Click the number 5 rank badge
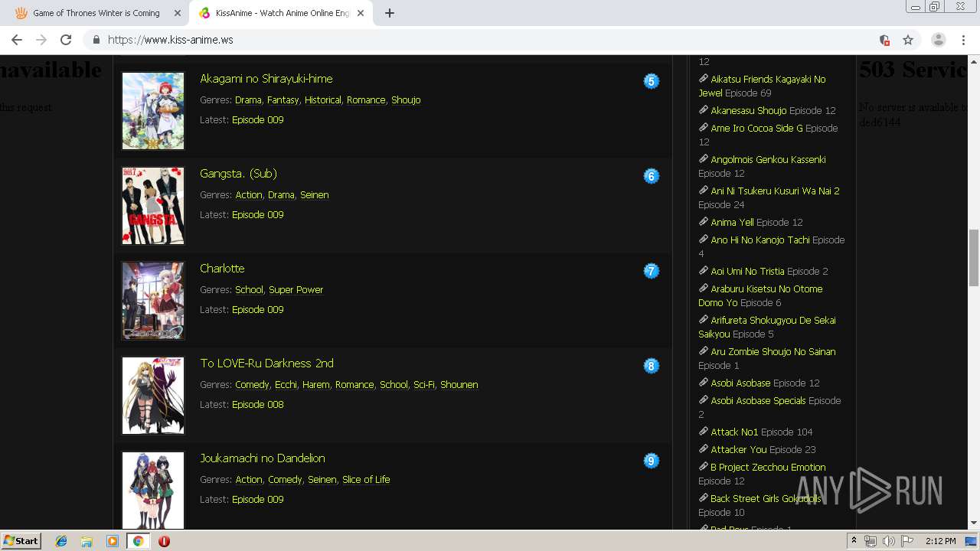980x551 pixels. coord(651,81)
